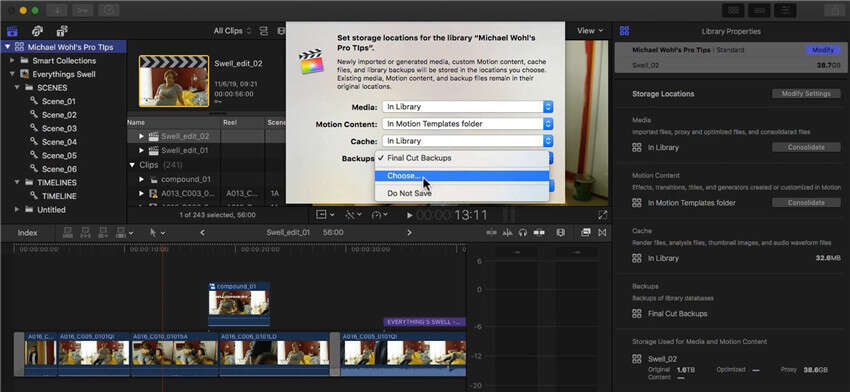This screenshot has width=850, height=392.
Task: Go back in timeline history arrow
Action: (202, 233)
